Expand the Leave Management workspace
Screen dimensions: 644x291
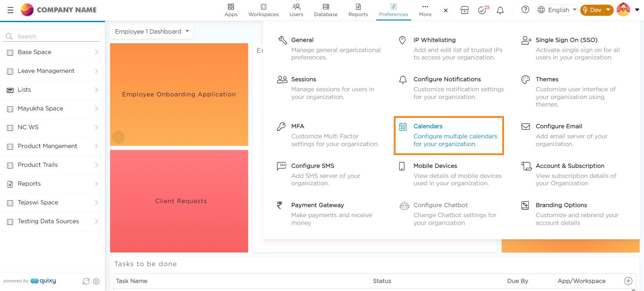pyautogui.click(x=52, y=71)
